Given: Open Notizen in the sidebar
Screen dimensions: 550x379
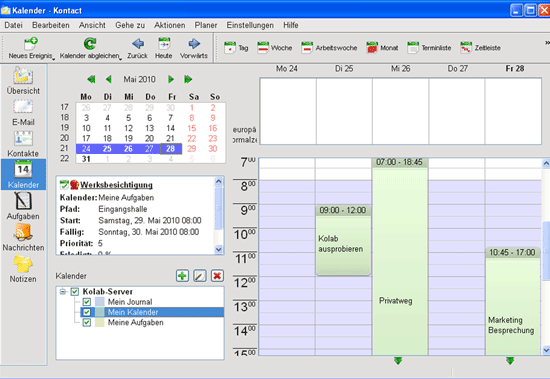Looking at the screenshot, I should [x=24, y=269].
